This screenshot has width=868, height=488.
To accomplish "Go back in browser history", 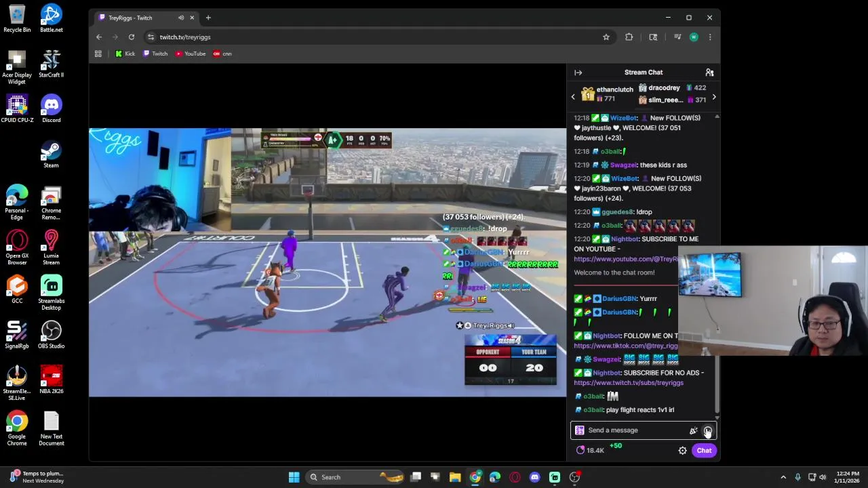I will pyautogui.click(x=99, y=37).
